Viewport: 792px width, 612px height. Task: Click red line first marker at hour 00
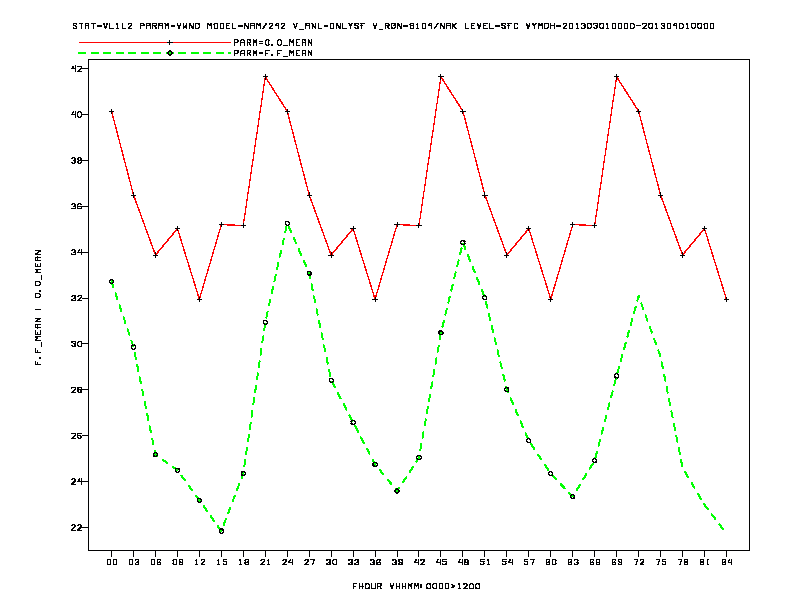[112, 112]
